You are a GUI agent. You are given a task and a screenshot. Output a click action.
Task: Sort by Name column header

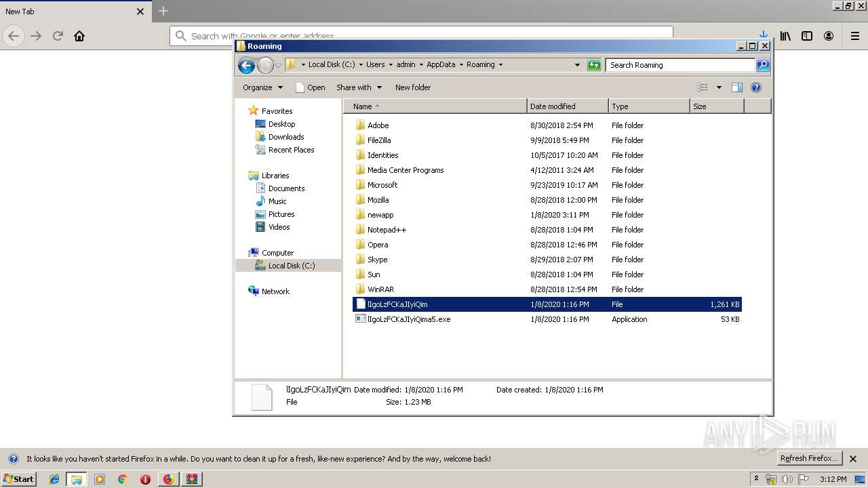pyautogui.click(x=435, y=106)
